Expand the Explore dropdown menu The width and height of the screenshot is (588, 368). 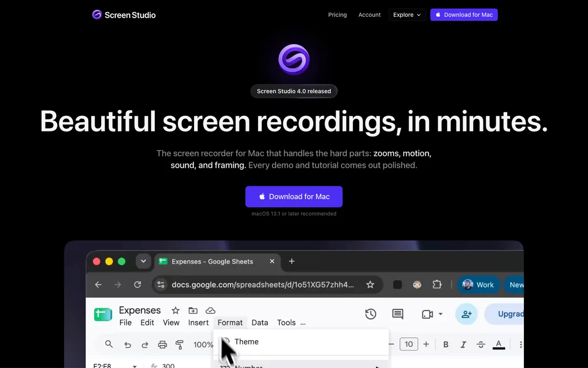click(407, 15)
